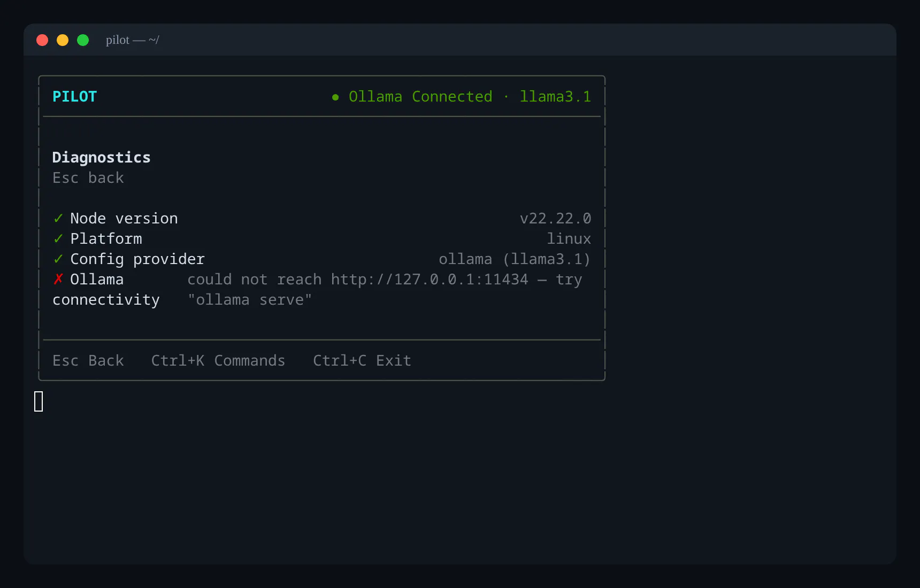Click the v22.22.0 version value

tap(555, 219)
